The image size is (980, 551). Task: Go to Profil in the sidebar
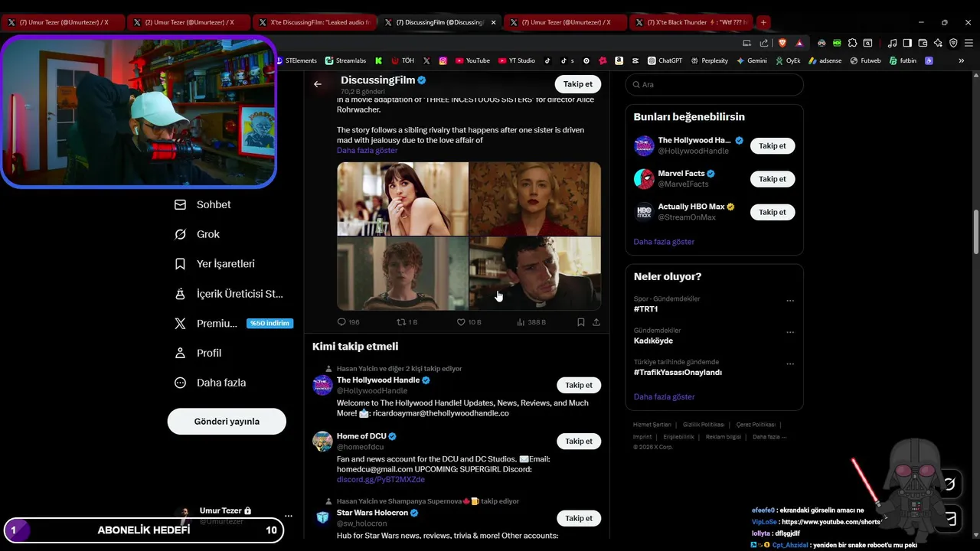198,353
